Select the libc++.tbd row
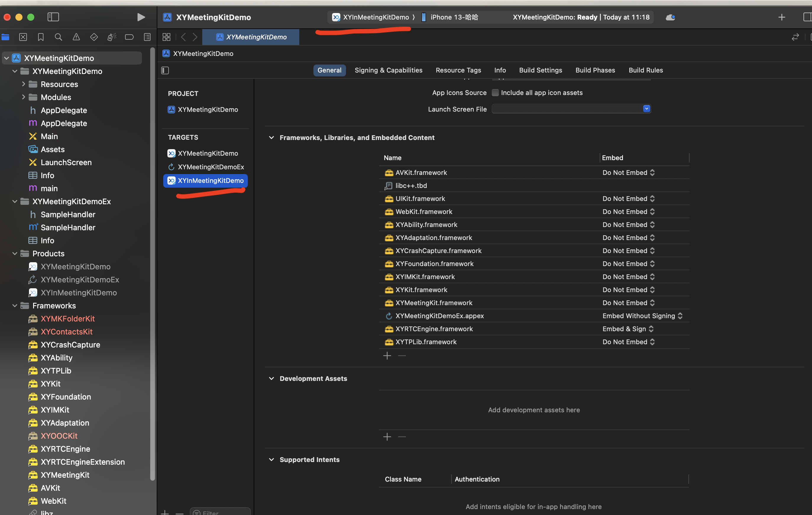 point(534,186)
